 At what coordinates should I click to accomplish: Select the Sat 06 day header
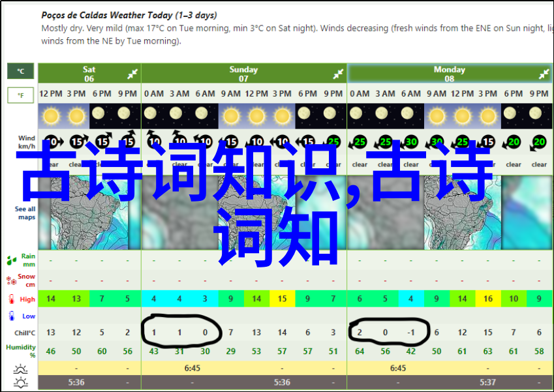click(x=89, y=74)
